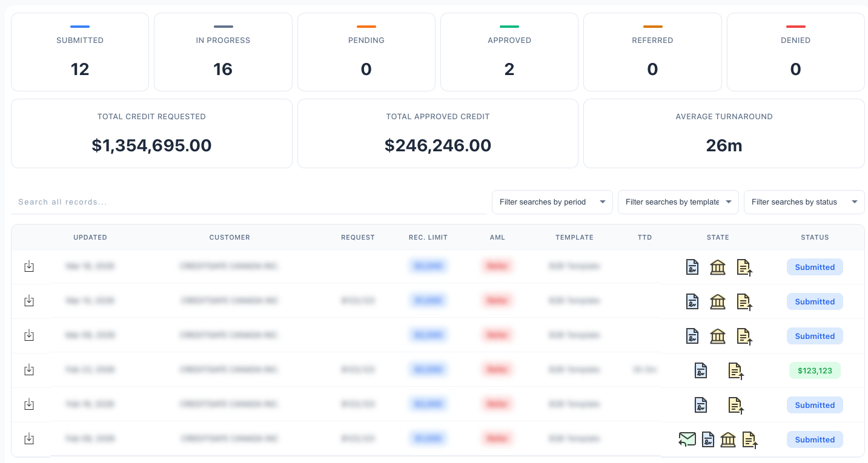868x463 pixels.
Task: Click the Customer column header
Action: 230,237
